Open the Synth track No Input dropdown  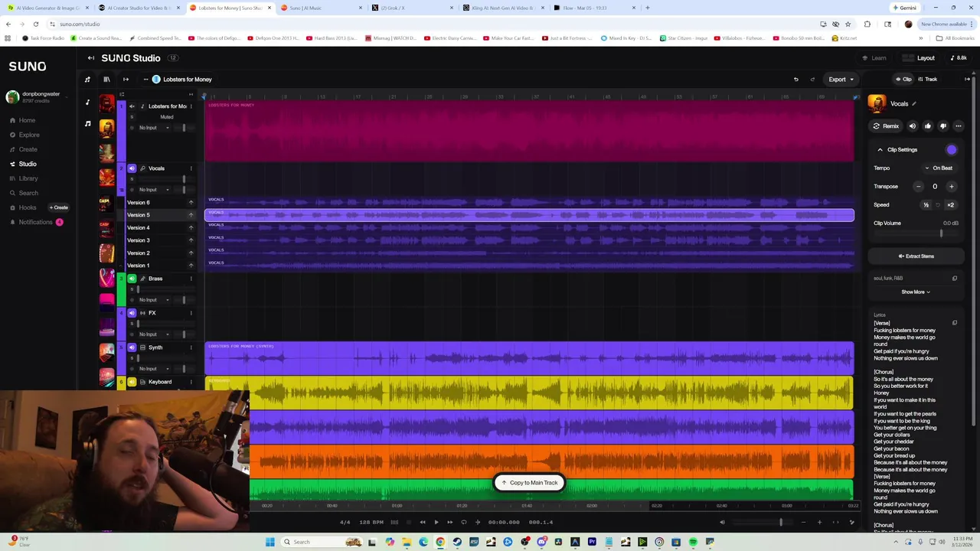[154, 369]
